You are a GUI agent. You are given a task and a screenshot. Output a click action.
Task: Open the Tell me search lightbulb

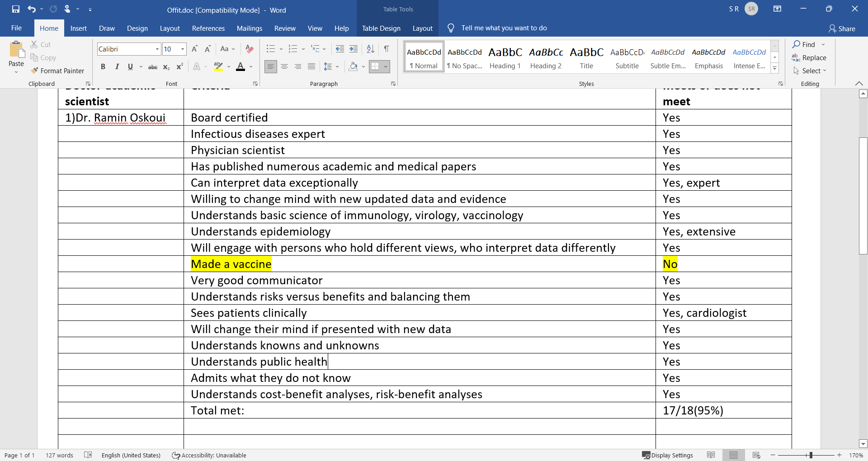coord(451,28)
